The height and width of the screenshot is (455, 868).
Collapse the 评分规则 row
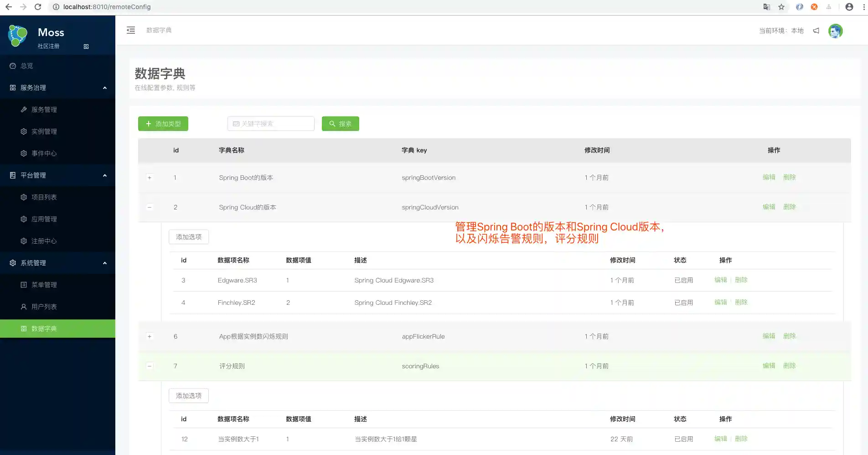click(150, 366)
